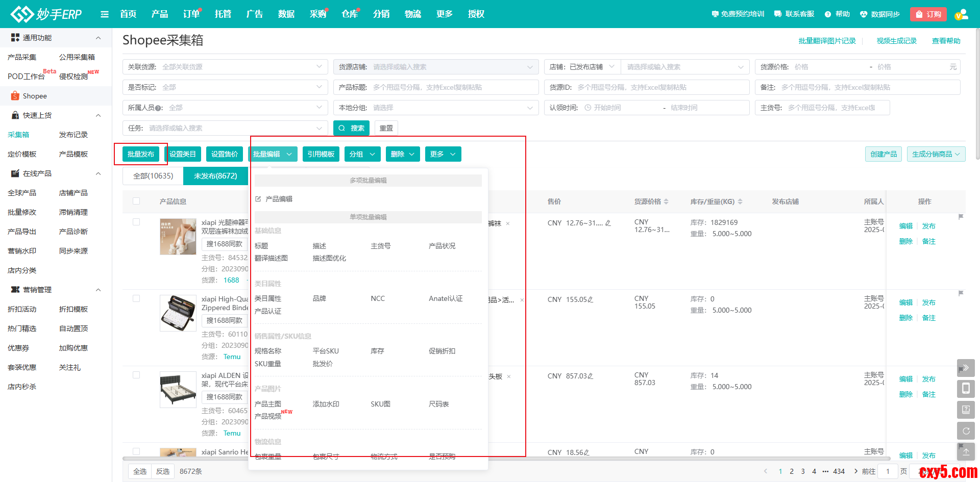
Task: Click the mobile phone icon in floating sidebar
Action: click(966, 389)
